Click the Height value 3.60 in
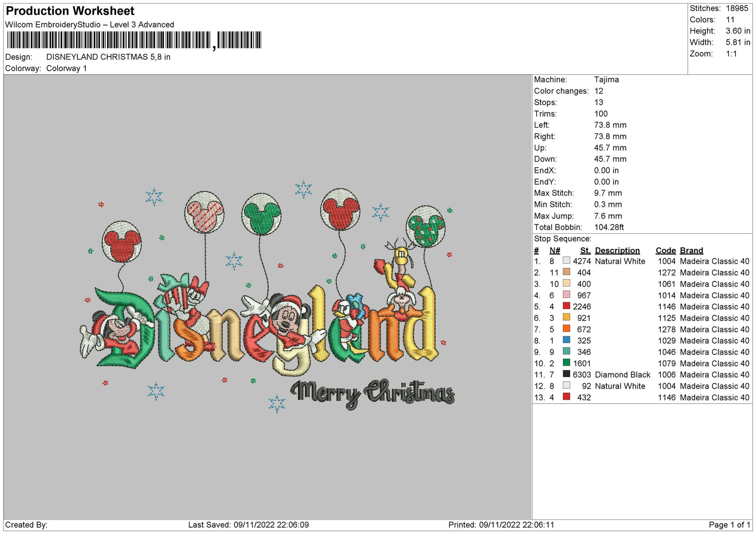 pos(738,31)
